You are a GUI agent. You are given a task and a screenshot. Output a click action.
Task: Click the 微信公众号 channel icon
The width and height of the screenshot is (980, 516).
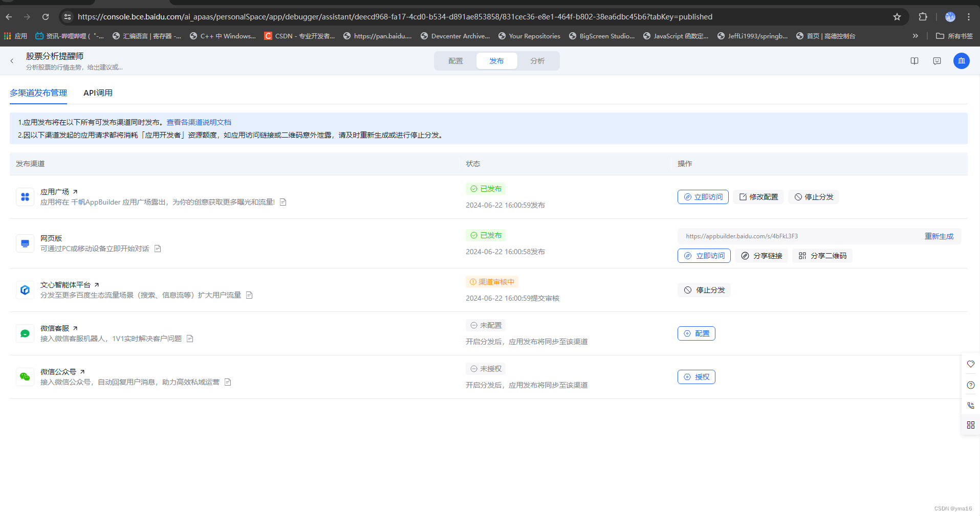[x=25, y=377]
